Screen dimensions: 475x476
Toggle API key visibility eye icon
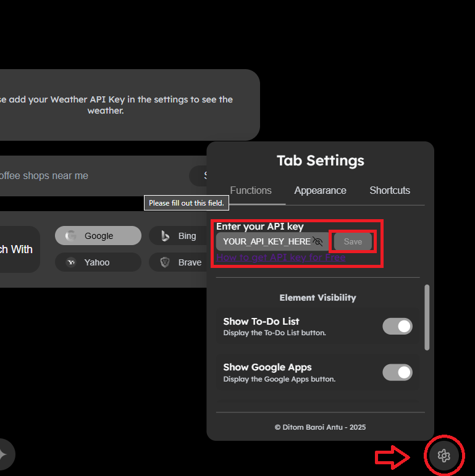[x=317, y=241]
